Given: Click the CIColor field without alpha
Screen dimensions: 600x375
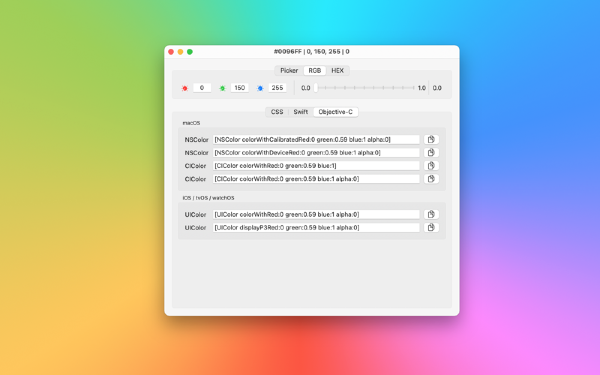Looking at the screenshot, I should pyautogui.click(x=316, y=165).
